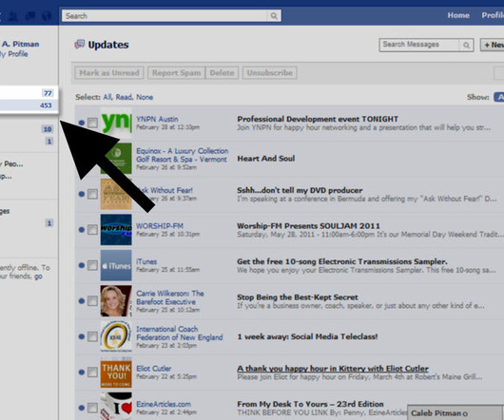The image size is (504, 420).
Task: Select None link
Action: pos(145,97)
